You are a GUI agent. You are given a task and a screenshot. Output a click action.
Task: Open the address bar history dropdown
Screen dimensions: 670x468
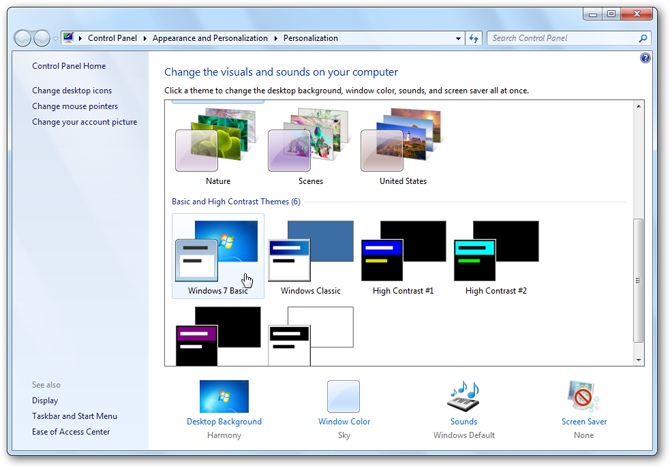coord(458,38)
